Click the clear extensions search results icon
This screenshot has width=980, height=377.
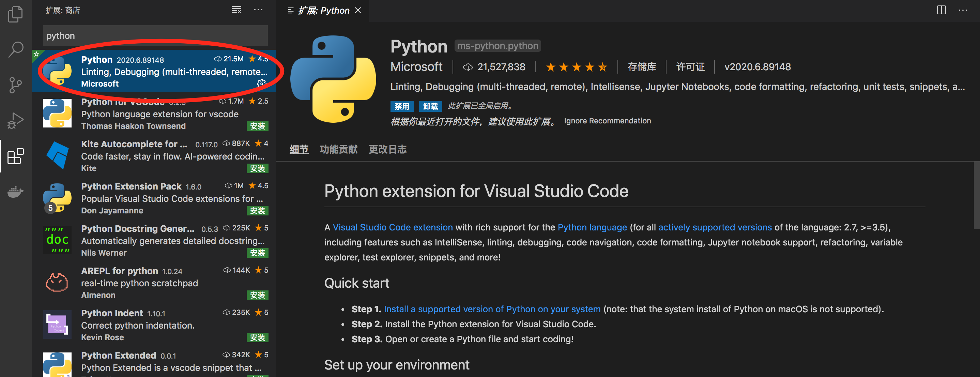[x=236, y=10]
